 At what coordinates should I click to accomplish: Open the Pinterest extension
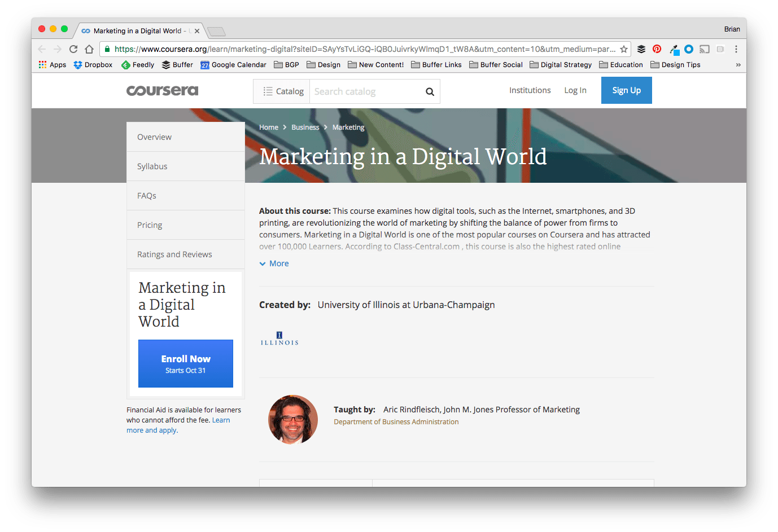(657, 49)
